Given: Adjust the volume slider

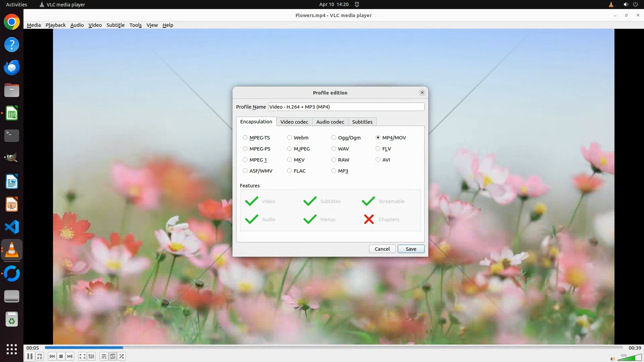Looking at the screenshot, I should [630, 358].
